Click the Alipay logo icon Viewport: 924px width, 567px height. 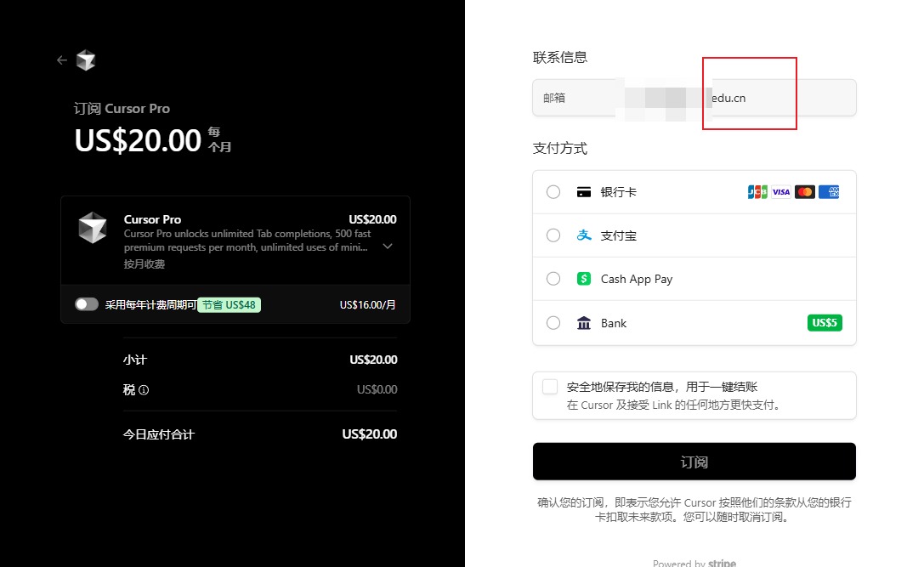point(584,235)
